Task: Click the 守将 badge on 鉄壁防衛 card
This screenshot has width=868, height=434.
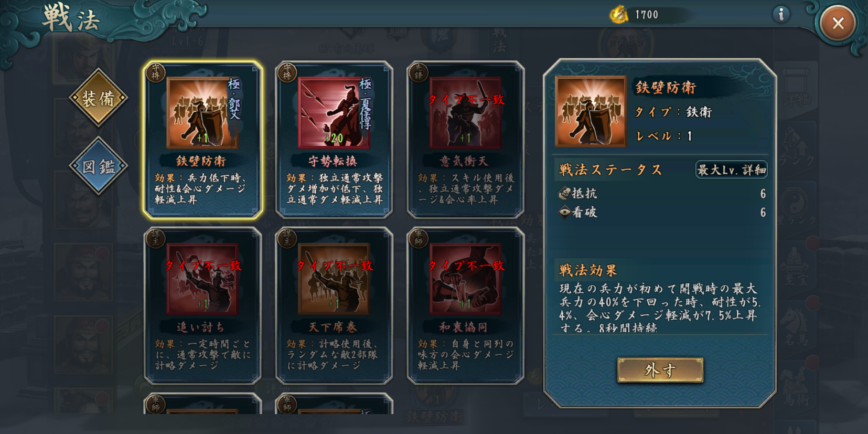Action: tap(156, 72)
